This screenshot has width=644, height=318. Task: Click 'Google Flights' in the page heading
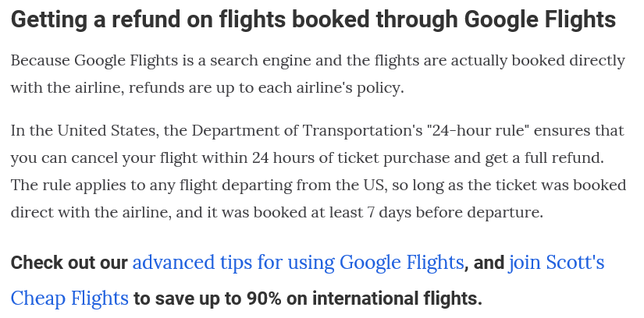pos(539,19)
